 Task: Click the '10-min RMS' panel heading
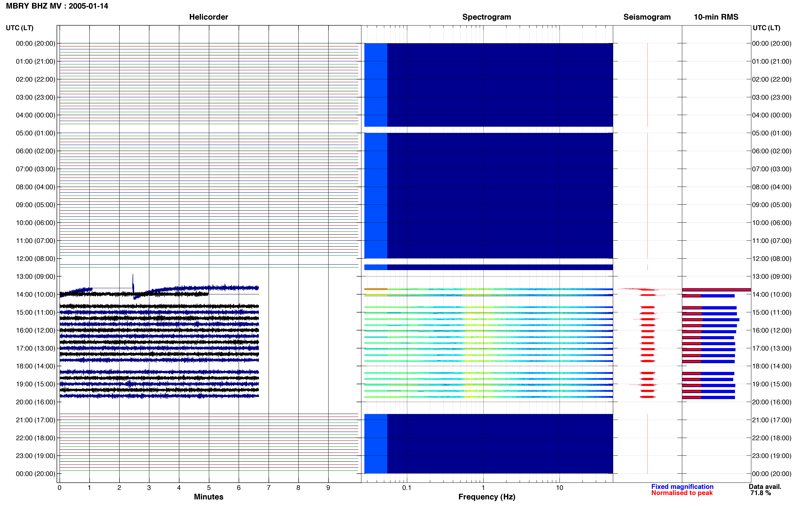[716, 17]
